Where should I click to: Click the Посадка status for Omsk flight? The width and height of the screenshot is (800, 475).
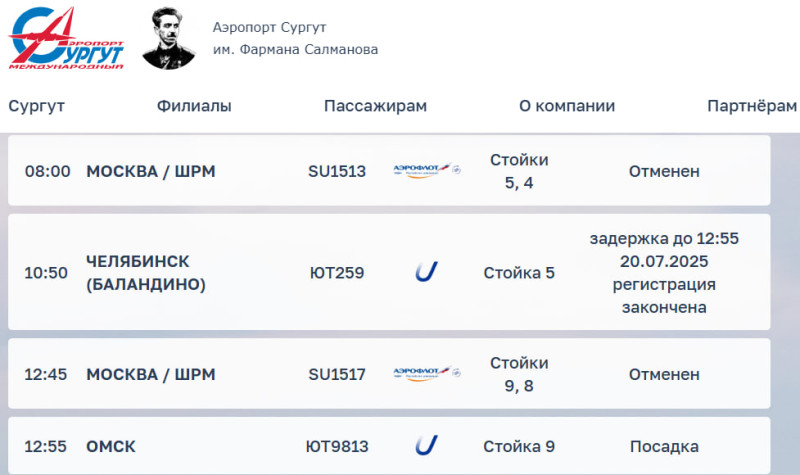pyautogui.click(x=664, y=446)
